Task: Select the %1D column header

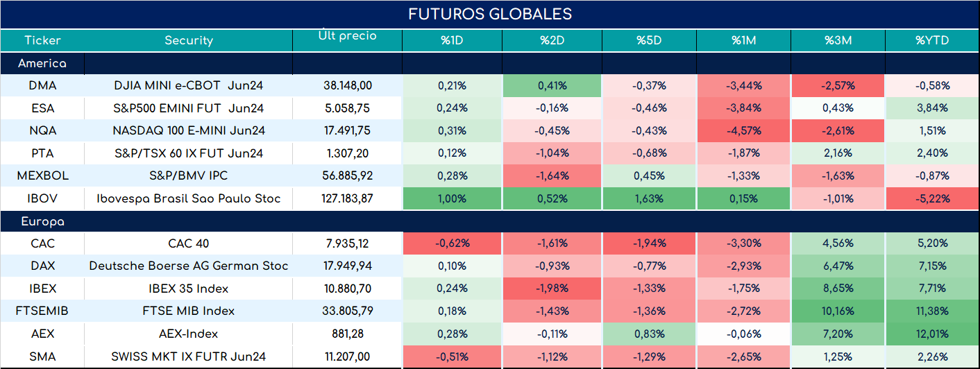Action: point(453,40)
